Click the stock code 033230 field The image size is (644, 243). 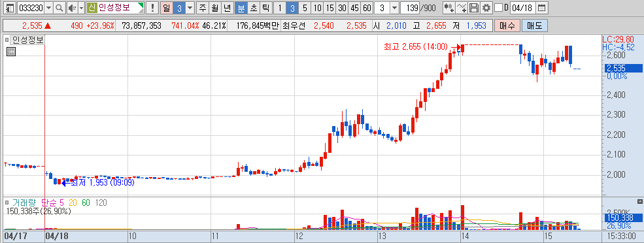[x=30, y=7]
